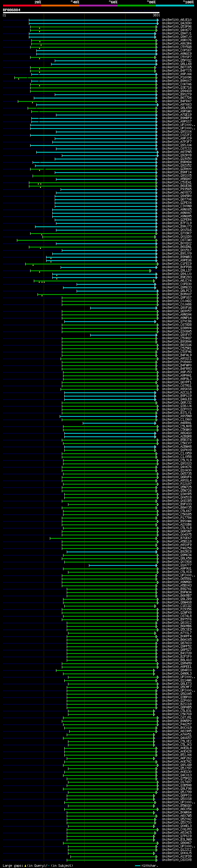Click the UniRef100_Q8LK59 label
The height and width of the screenshot is (868, 197).
pos(176,108)
